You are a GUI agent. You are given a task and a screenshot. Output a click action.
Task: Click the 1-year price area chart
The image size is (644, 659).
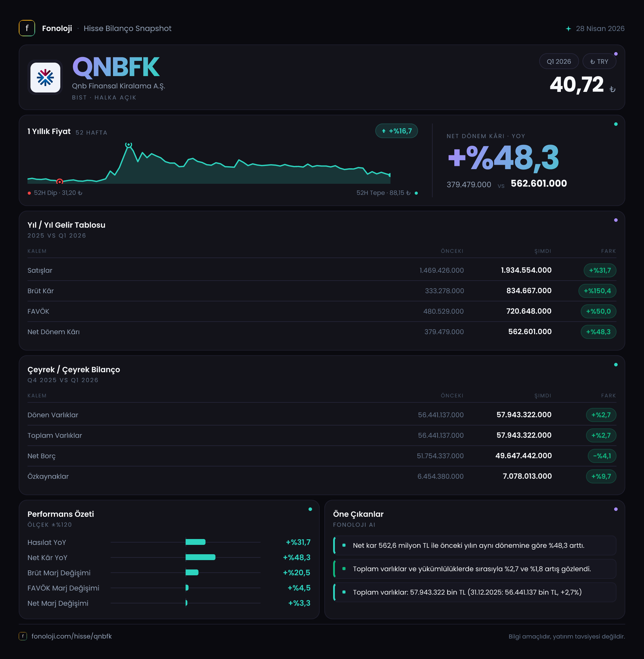pos(209,164)
